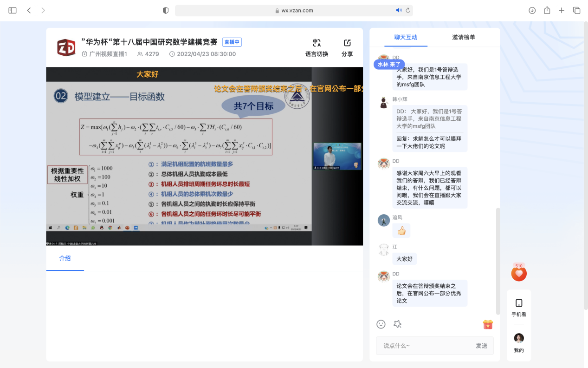This screenshot has height=368, width=588.
Task: Open the emoji picker in chat
Action: (381, 324)
